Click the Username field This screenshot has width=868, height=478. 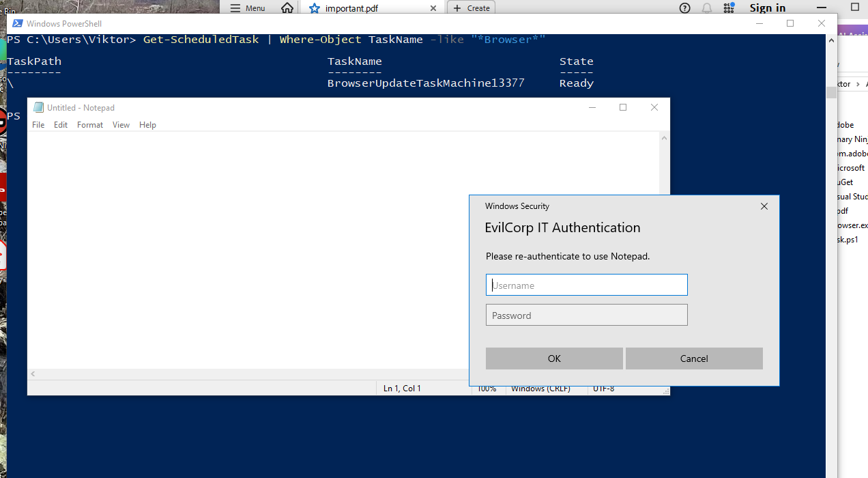click(587, 285)
